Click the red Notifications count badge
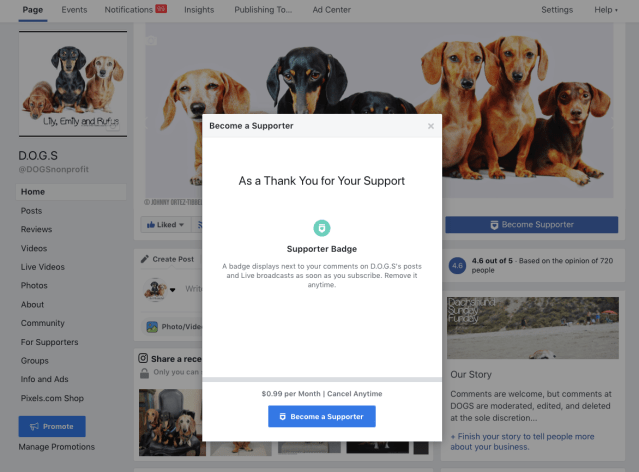This screenshot has width=639, height=472. coord(161,9)
